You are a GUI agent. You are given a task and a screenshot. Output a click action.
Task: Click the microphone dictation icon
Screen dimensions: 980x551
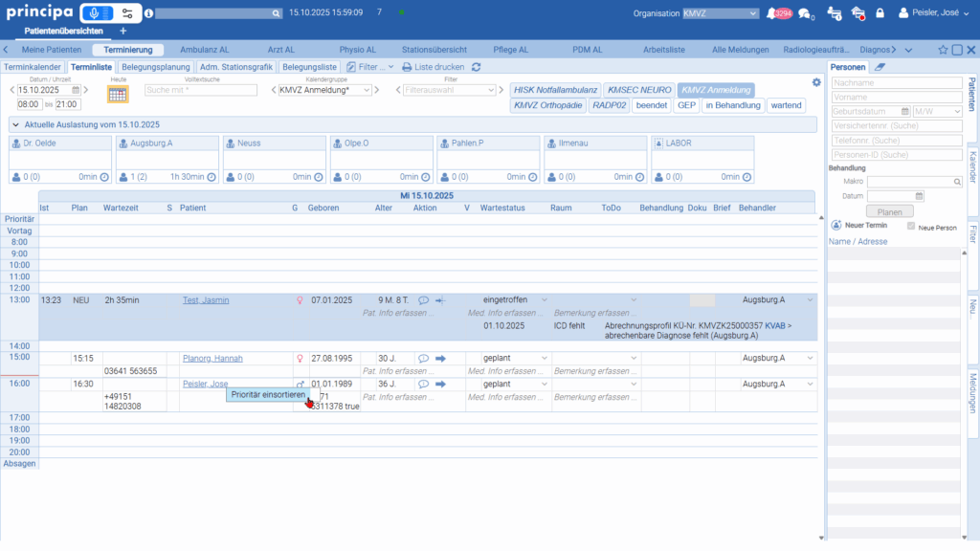coord(95,13)
